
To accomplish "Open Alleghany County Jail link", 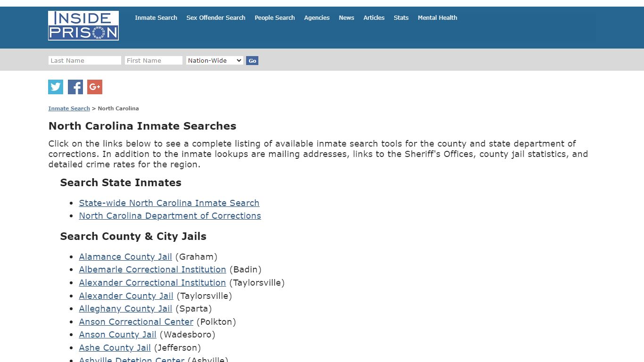I will (x=125, y=308).
